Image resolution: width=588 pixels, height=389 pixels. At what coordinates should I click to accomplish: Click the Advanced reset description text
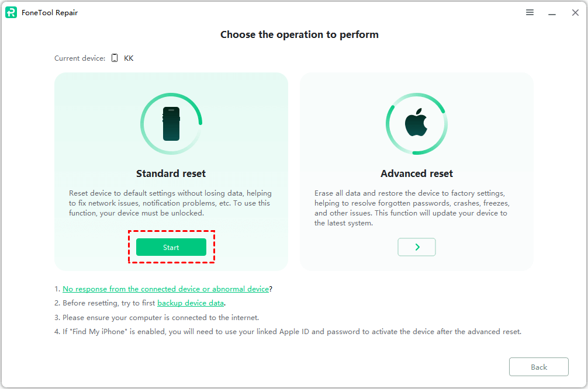pyautogui.click(x=412, y=208)
